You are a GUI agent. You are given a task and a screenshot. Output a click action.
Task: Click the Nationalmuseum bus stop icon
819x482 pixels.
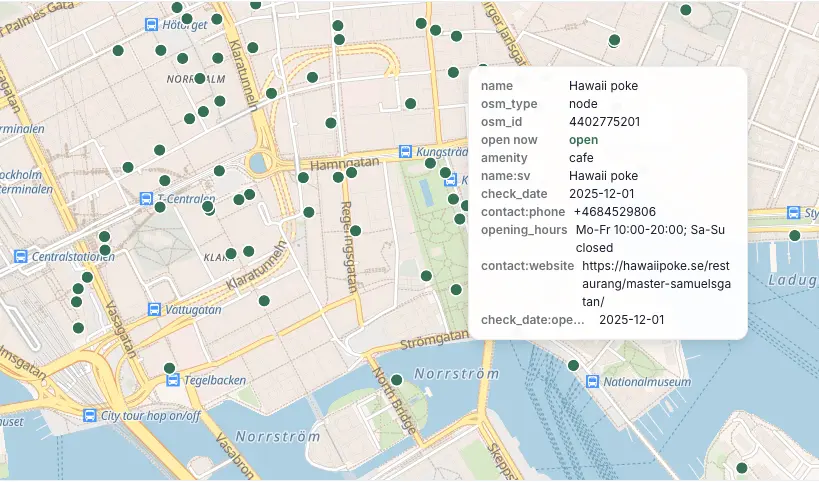pos(592,382)
